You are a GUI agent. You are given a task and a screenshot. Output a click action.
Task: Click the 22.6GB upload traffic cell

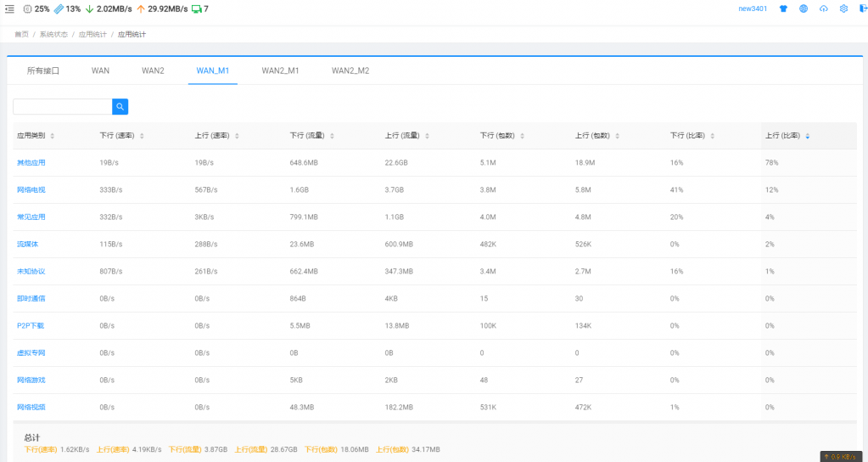pyautogui.click(x=396, y=163)
